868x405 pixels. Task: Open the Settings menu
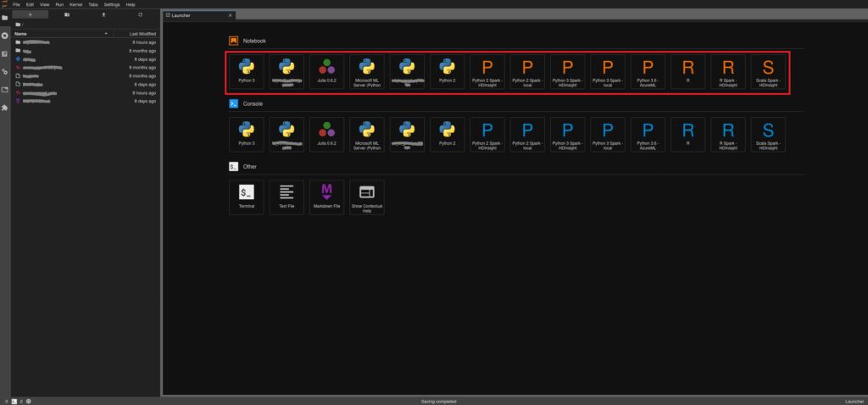[x=112, y=4]
